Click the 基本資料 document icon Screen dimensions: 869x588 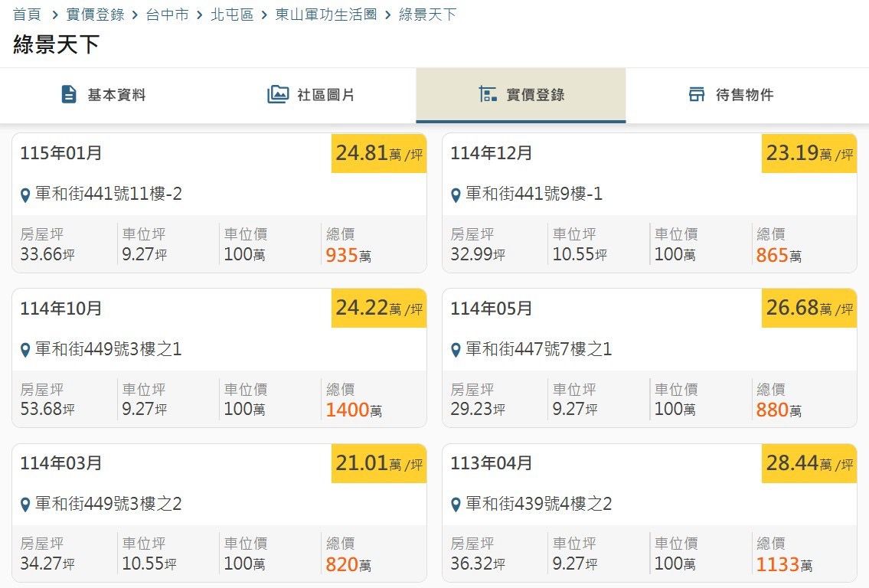69,95
